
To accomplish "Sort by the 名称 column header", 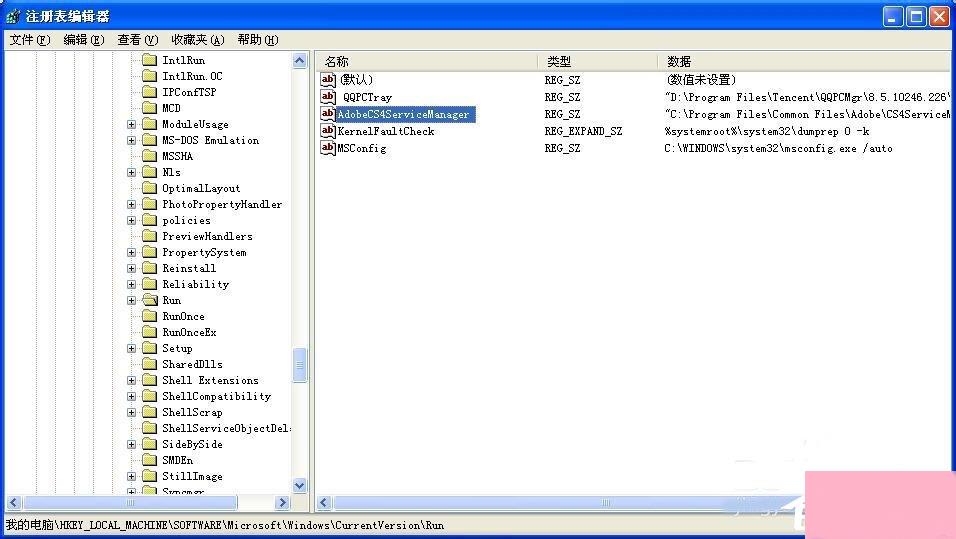I will point(426,62).
